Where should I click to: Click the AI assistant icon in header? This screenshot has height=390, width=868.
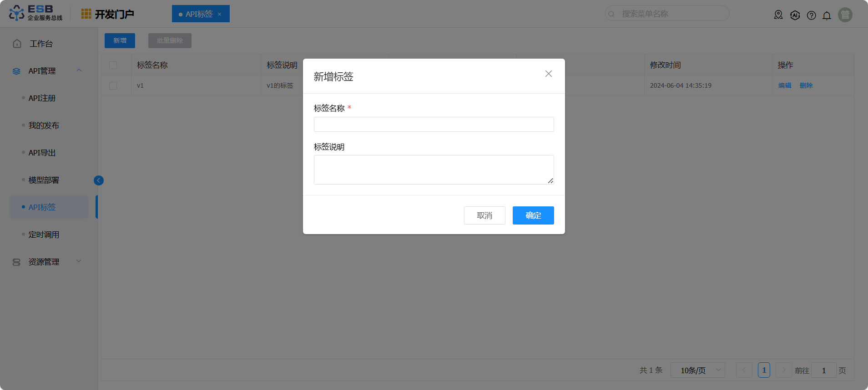point(795,15)
